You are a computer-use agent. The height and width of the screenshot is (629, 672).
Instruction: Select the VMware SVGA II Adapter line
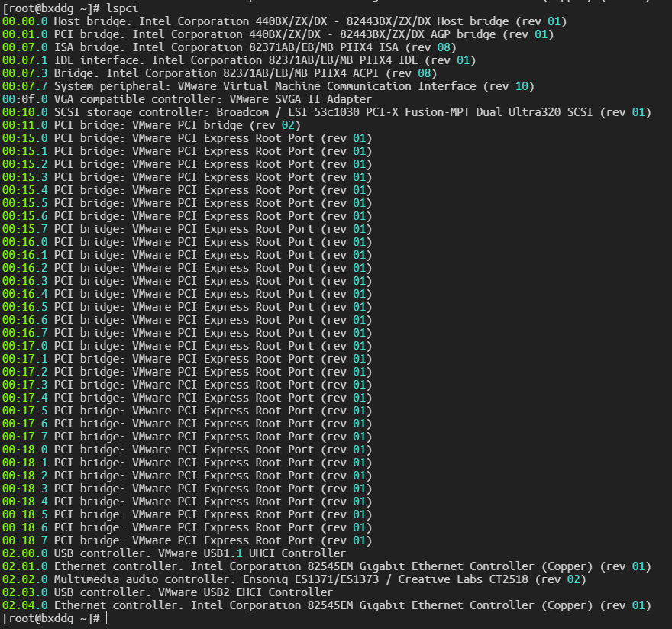[x=187, y=99]
